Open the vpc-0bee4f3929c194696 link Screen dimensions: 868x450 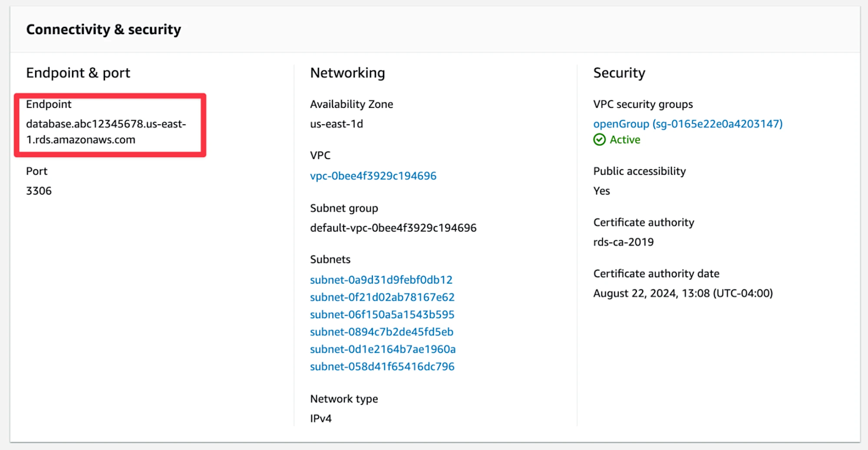tap(373, 175)
